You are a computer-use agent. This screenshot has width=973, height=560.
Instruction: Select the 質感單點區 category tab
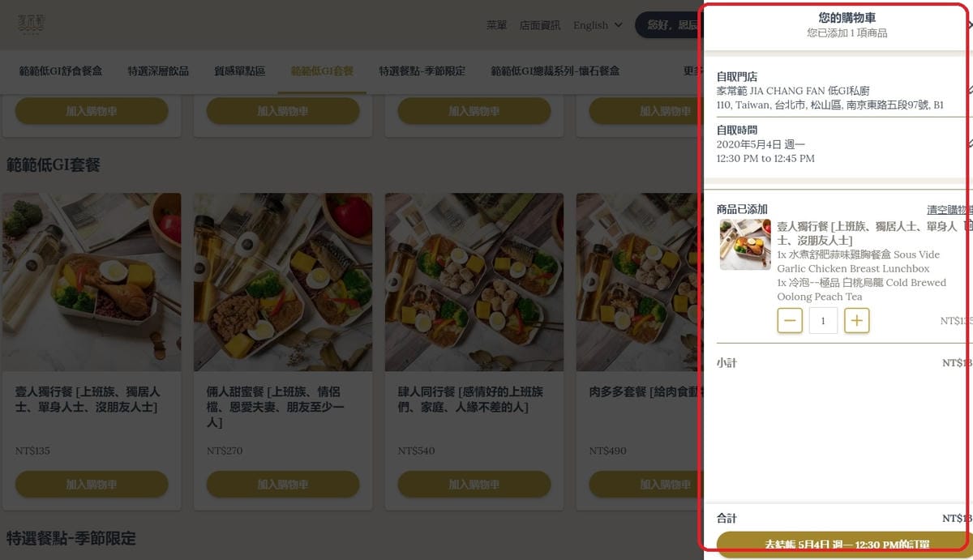point(239,71)
